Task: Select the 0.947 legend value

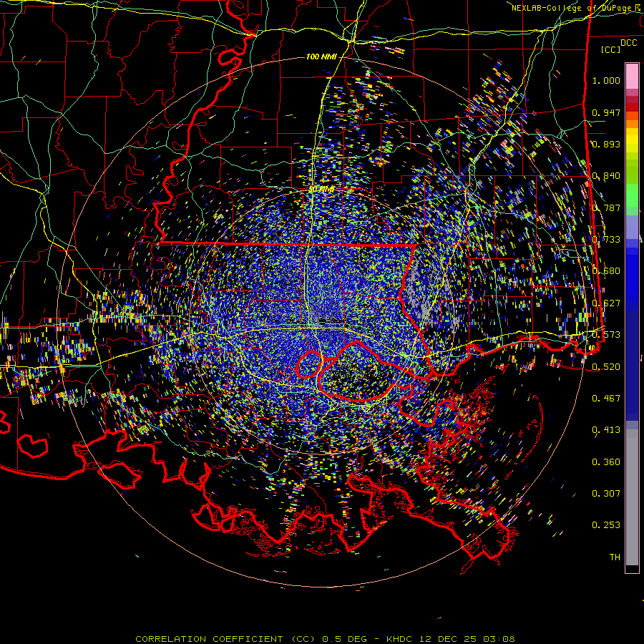Action: click(606, 112)
